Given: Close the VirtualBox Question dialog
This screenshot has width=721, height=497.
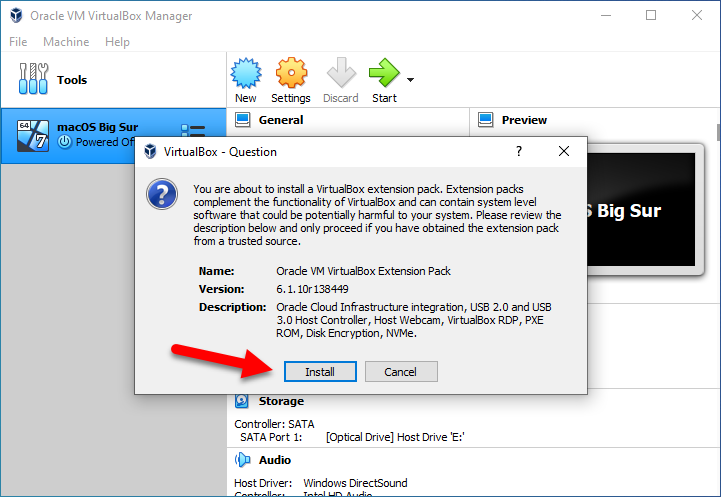Looking at the screenshot, I should pos(564,151).
